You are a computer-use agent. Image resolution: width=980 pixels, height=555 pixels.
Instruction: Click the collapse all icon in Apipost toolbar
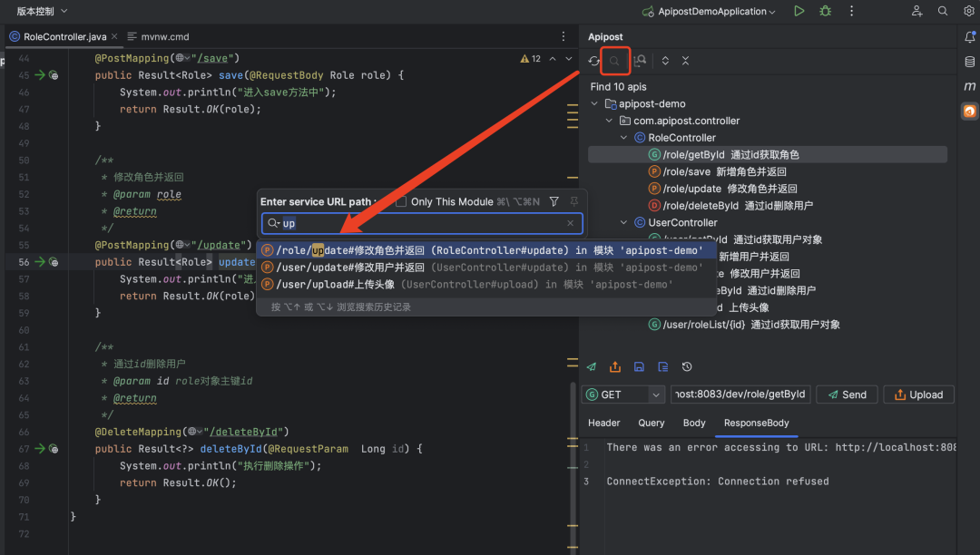pos(686,61)
